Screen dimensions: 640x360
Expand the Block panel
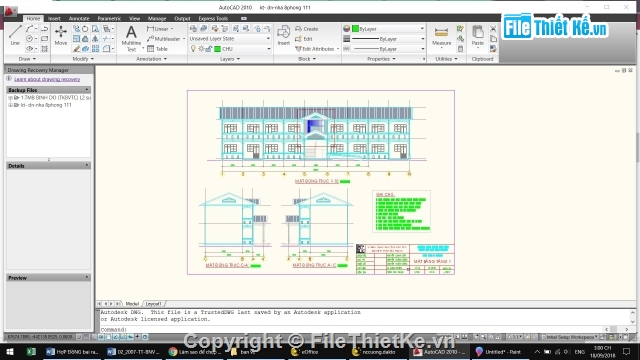(x=307, y=59)
